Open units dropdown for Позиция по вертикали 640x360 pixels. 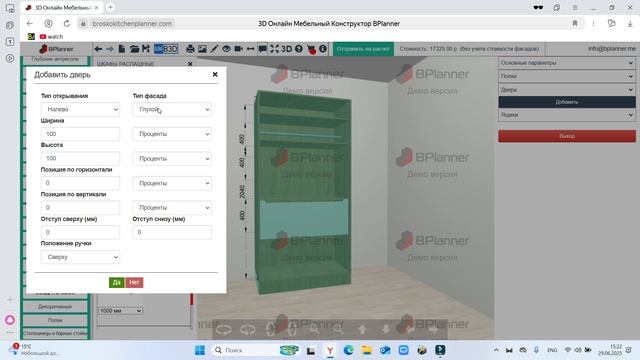pyautogui.click(x=172, y=208)
